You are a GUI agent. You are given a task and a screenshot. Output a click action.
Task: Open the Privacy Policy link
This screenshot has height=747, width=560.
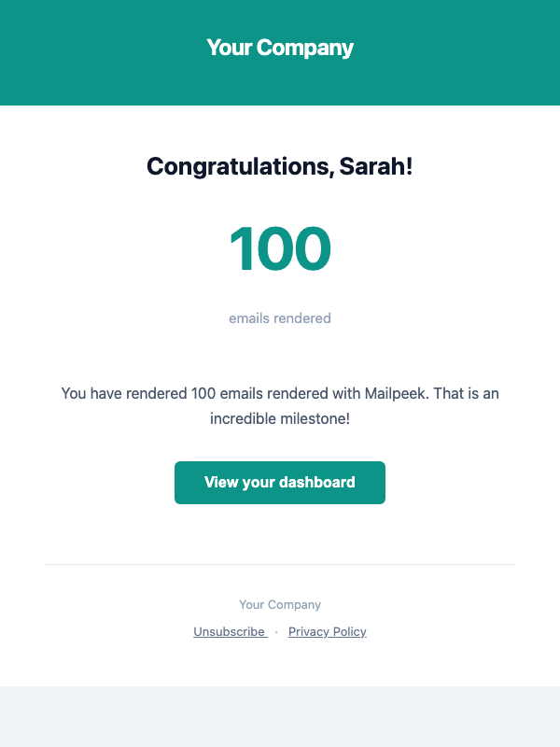[328, 632]
